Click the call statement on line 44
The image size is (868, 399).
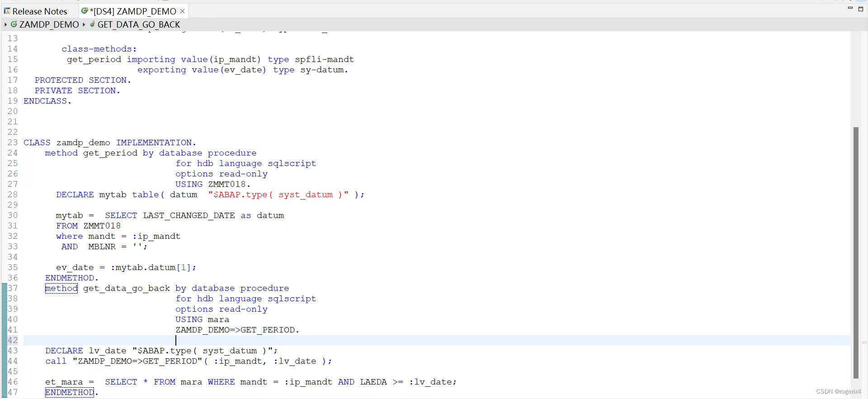coord(189,361)
